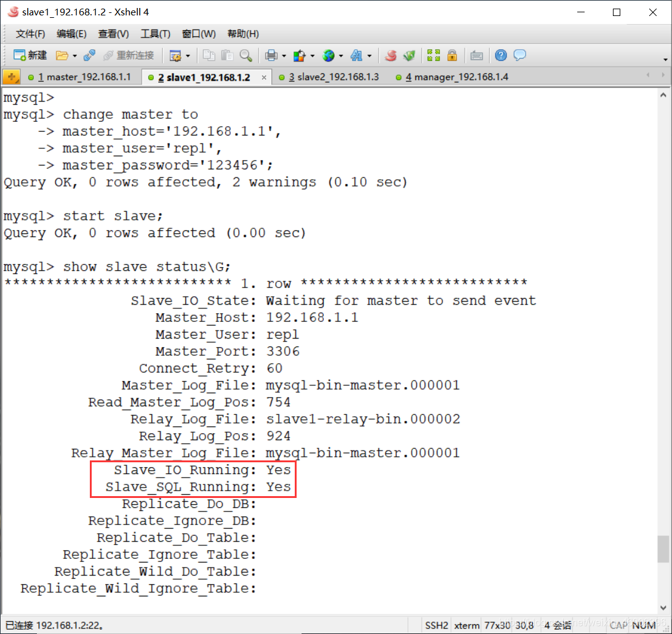
Task: Click the 'Slave_SQL_Running: Yes' line
Action: [198, 488]
